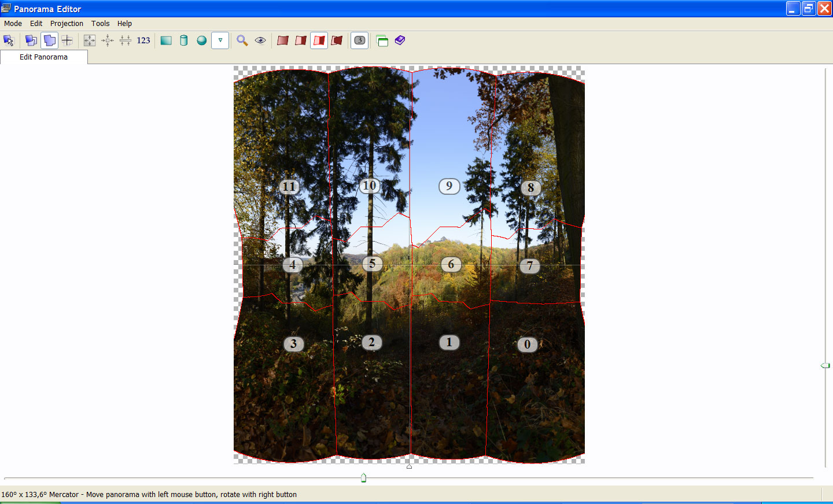Image resolution: width=833 pixels, height=504 pixels.
Task: Choose the spherical projection icon
Action: (202, 40)
